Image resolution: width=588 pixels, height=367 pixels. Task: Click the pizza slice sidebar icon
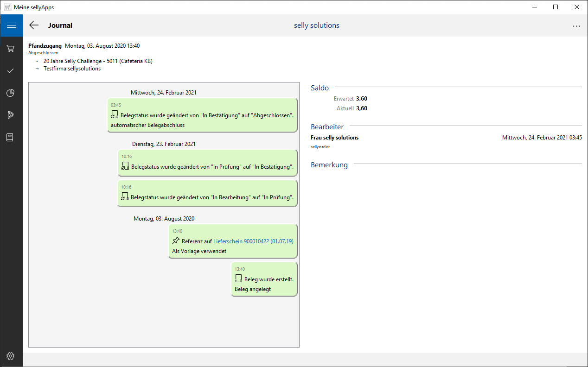coord(11,115)
